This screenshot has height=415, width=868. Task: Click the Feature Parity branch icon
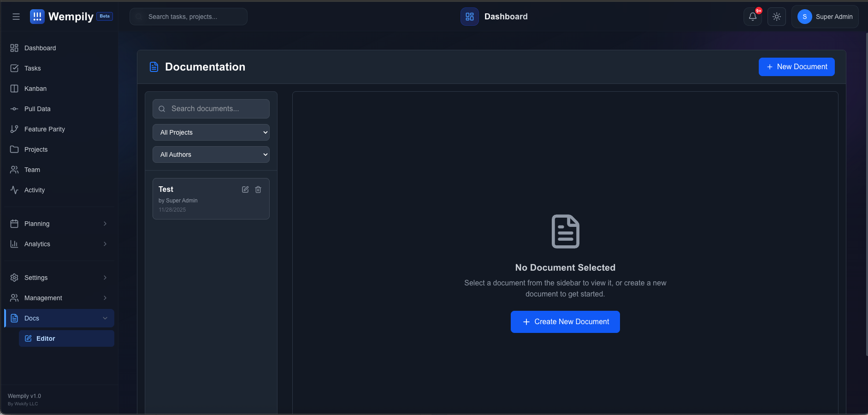pyautogui.click(x=15, y=129)
